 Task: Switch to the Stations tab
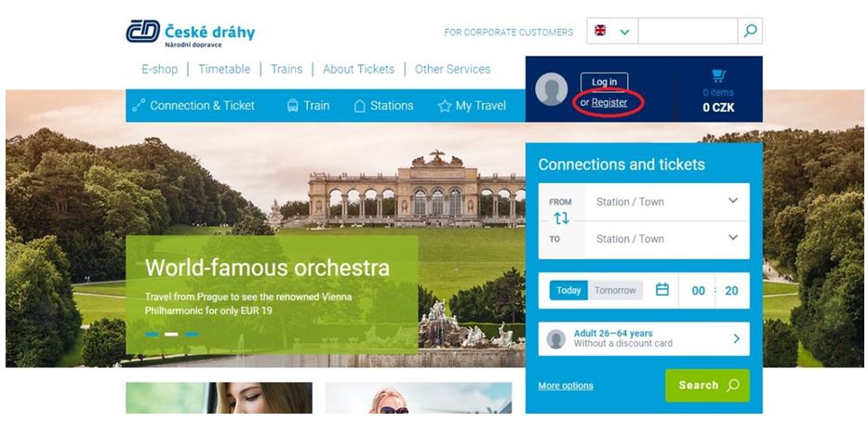click(383, 106)
